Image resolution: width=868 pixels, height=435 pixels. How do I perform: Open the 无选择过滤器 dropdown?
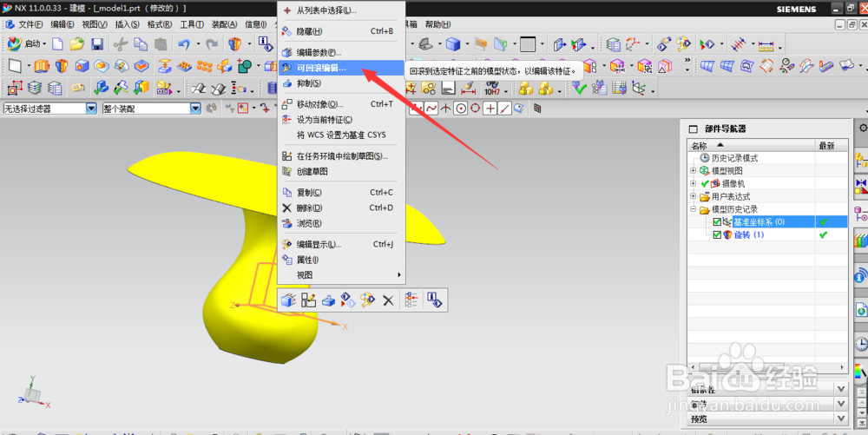tap(91, 109)
